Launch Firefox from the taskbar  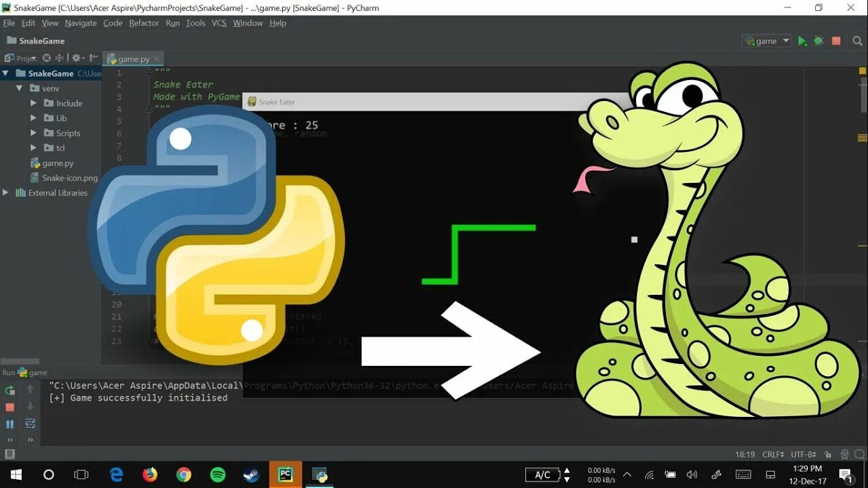(150, 474)
